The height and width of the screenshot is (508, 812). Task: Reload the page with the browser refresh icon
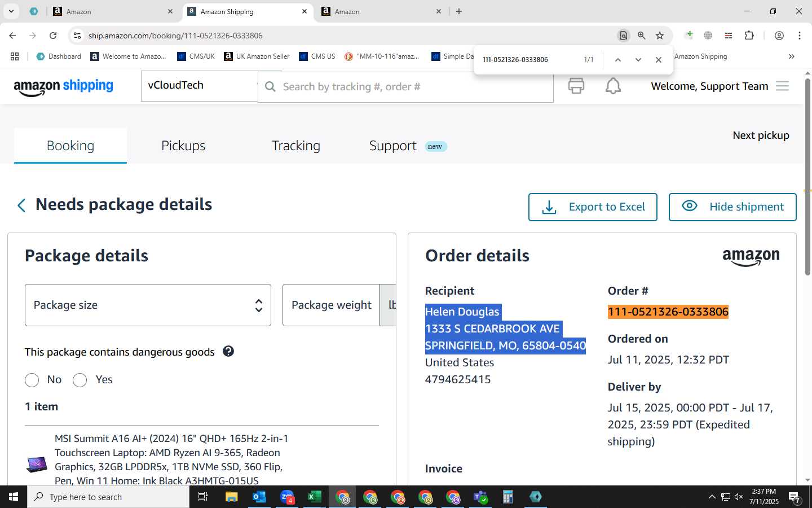53,36
